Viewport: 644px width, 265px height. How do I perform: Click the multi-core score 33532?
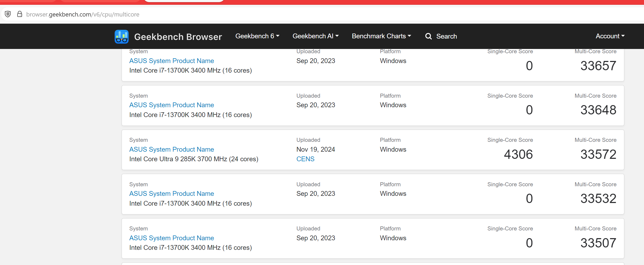(x=598, y=198)
